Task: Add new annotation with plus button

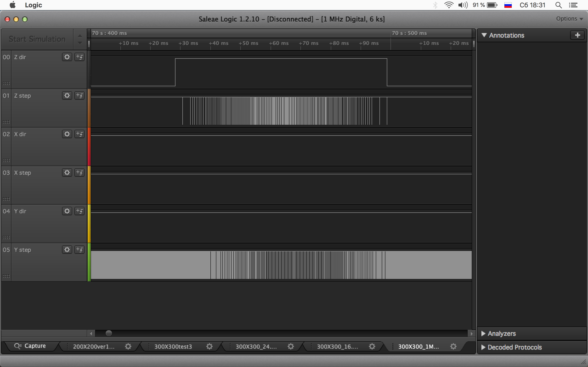Action: coord(577,35)
